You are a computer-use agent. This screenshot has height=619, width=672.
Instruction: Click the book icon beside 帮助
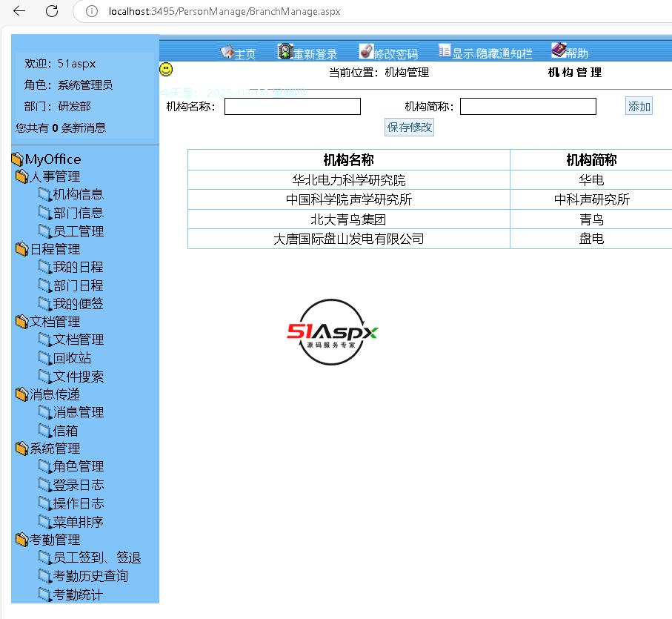[559, 50]
